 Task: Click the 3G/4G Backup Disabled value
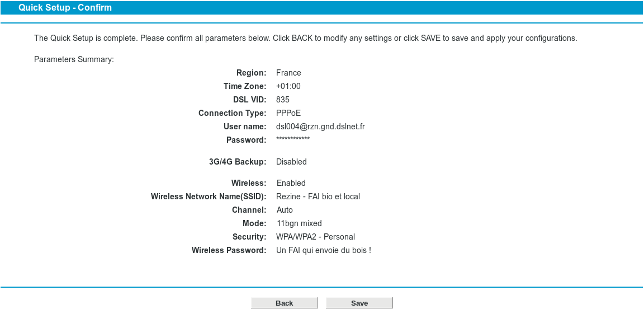tap(291, 162)
